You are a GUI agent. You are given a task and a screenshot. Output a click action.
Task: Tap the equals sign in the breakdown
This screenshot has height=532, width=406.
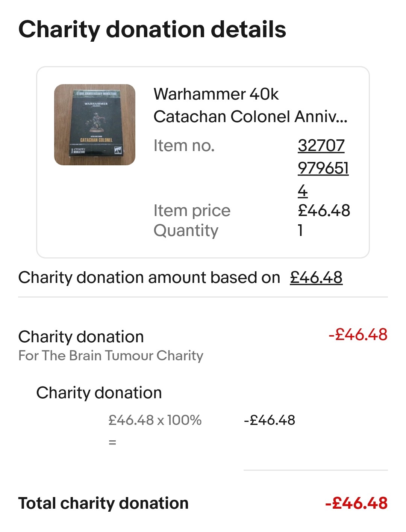pos(112,443)
